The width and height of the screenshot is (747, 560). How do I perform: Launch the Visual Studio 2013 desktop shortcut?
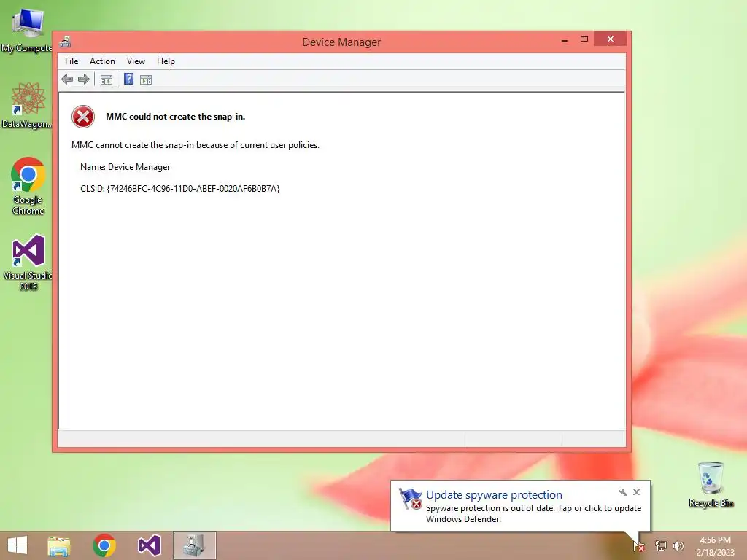[28, 262]
